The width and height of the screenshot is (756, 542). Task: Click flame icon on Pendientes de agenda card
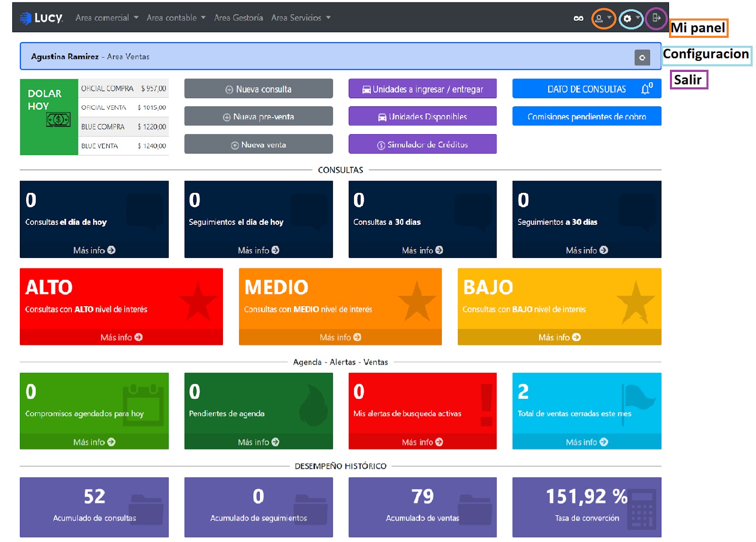point(313,405)
